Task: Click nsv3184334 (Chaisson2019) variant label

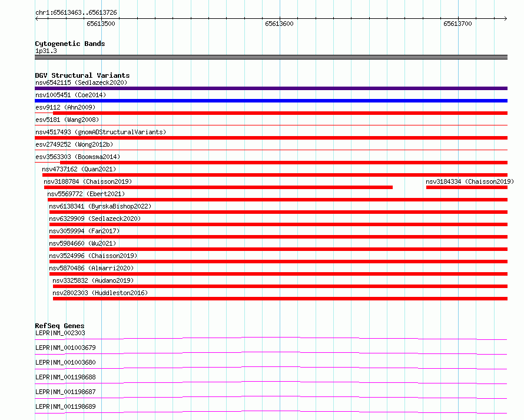Action: 470,181
